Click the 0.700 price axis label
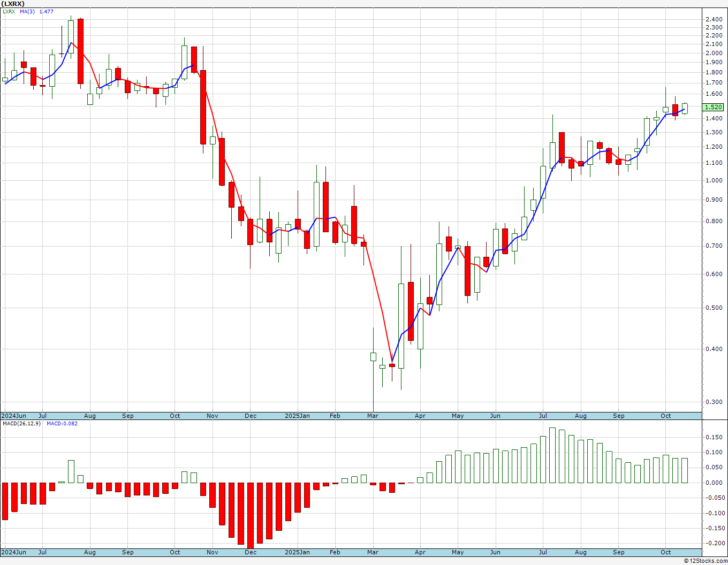This screenshot has height=565, width=728. point(714,246)
